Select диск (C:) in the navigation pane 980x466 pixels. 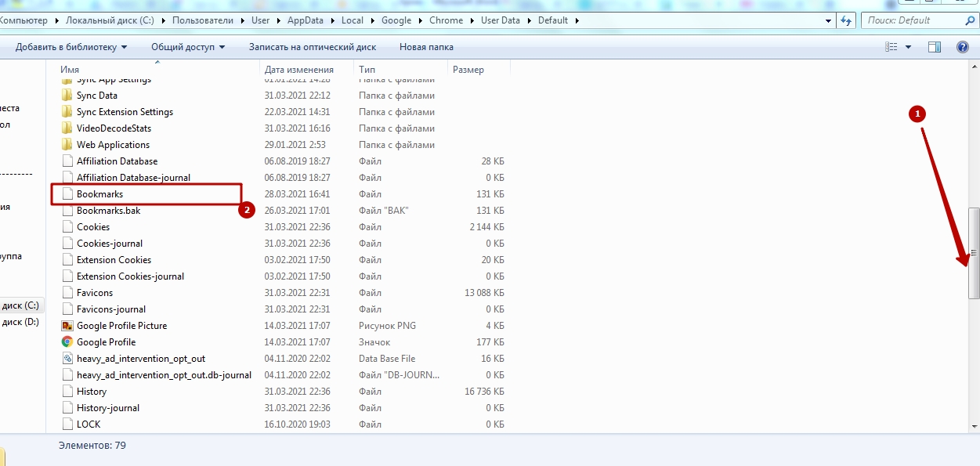pyautogui.click(x=20, y=305)
